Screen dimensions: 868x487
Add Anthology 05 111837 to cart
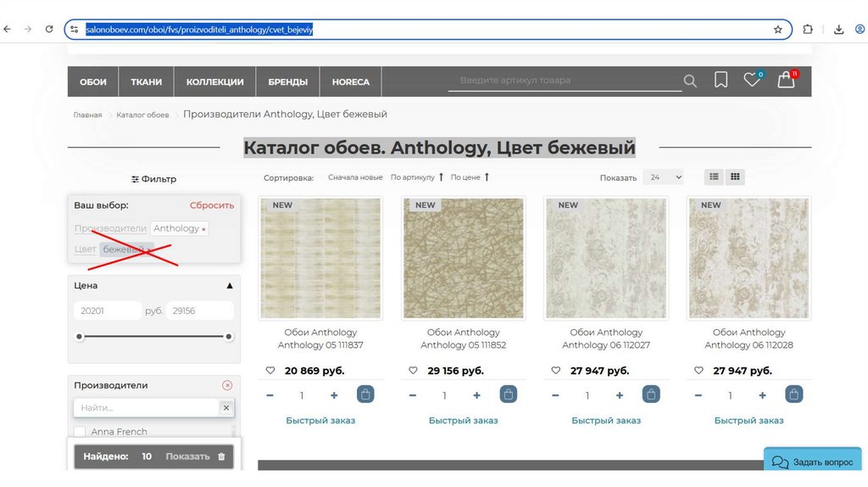click(x=365, y=395)
